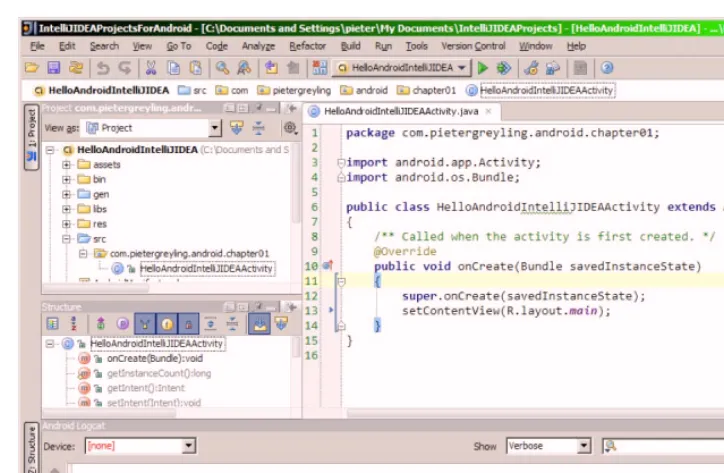
Task: Click the Copy toolbar icon
Action: pos(174,68)
